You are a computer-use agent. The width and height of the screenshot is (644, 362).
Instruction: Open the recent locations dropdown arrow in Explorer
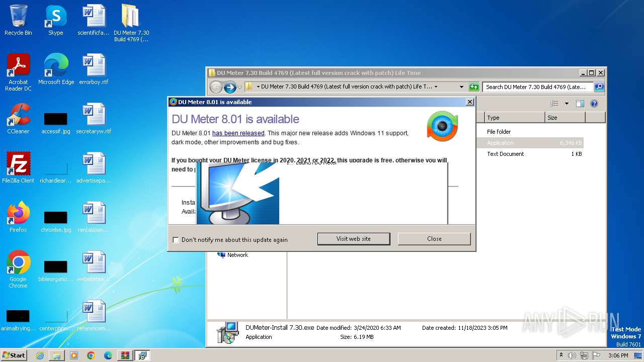click(239, 87)
